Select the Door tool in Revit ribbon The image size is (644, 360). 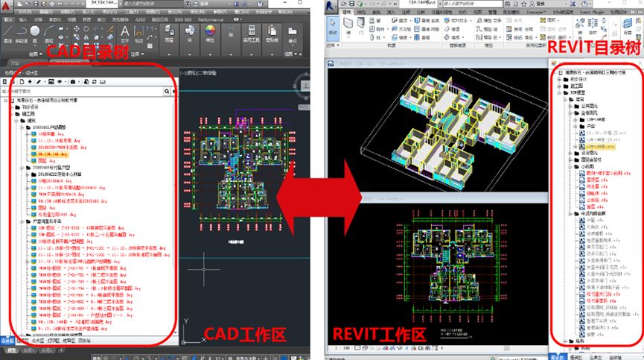coord(361,27)
